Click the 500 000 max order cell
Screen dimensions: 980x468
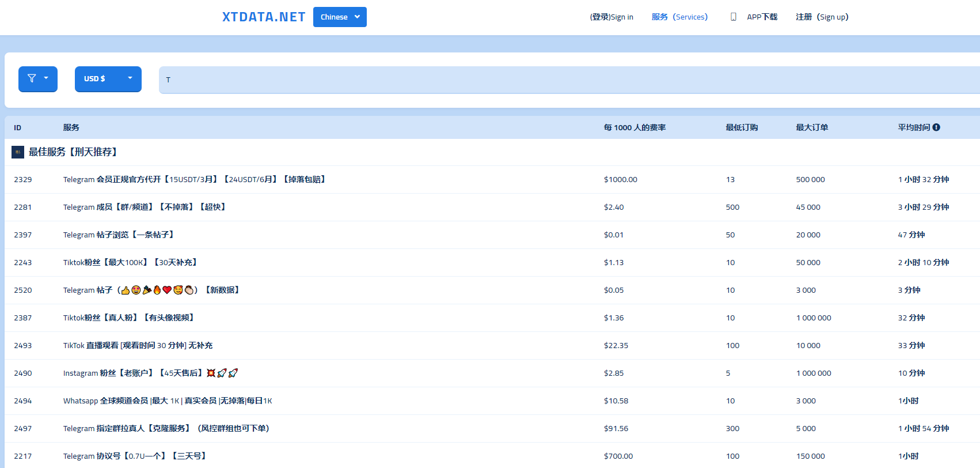coord(811,180)
